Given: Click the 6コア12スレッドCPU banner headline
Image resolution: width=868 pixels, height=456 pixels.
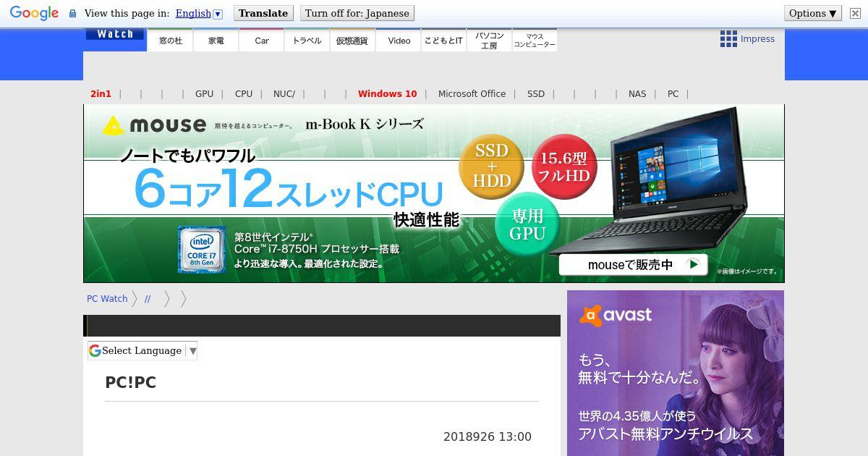Looking at the screenshot, I should tap(288, 190).
